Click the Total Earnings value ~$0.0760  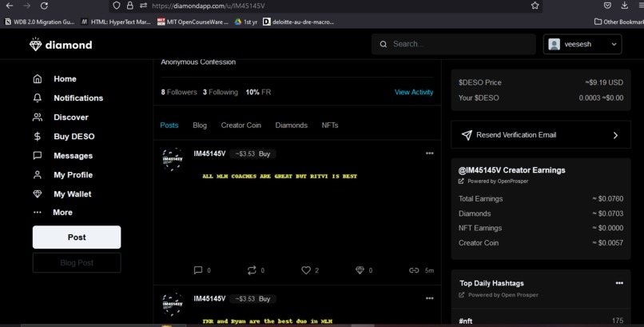[x=608, y=199]
